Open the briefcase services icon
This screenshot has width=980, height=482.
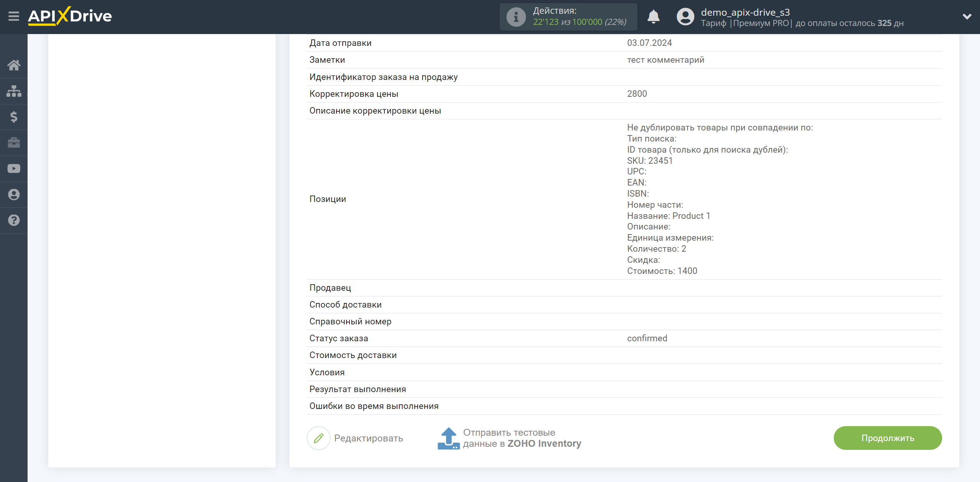tap(14, 143)
